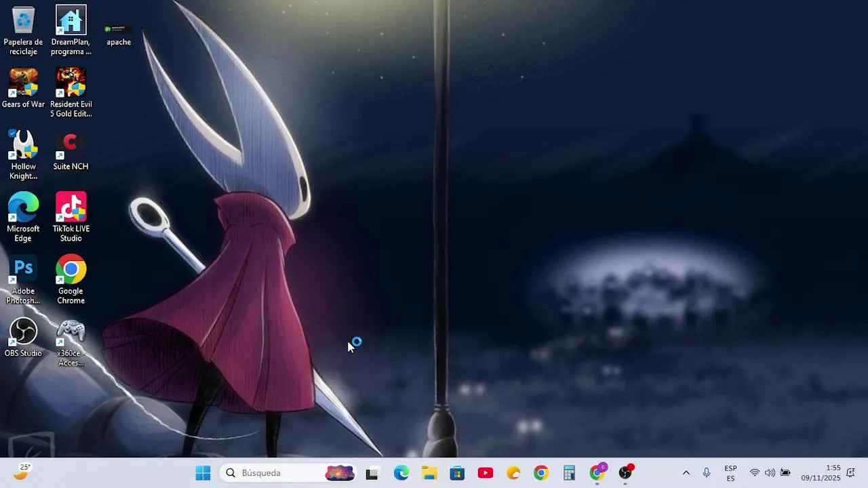Show hidden system tray icons

coord(686,473)
